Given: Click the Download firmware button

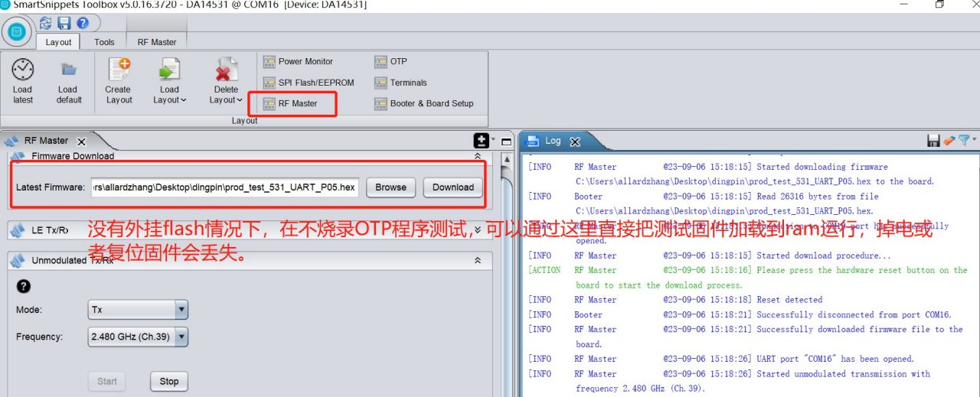Looking at the screenshot, I should [453, 187].
